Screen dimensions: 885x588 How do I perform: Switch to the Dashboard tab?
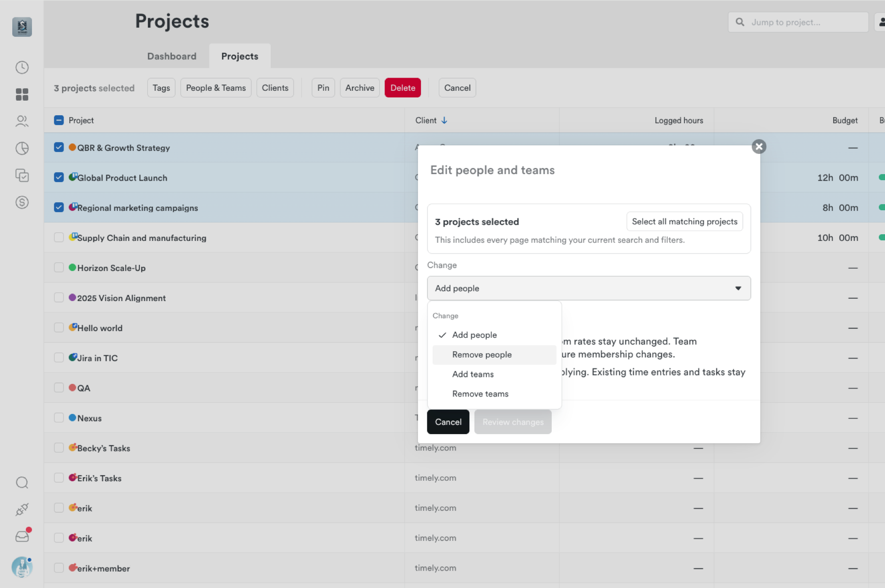point(172,56)
